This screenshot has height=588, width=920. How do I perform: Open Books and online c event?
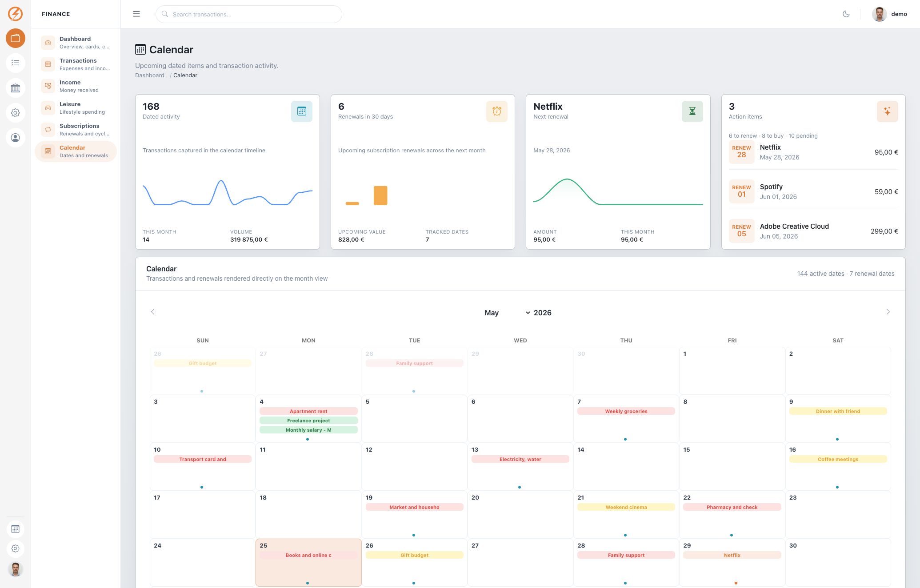[x=308, y=555]
